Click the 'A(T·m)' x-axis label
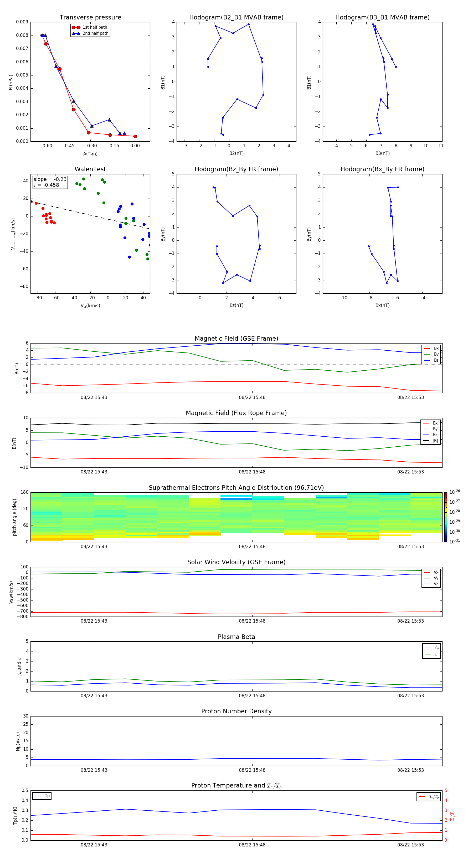 pos(90,154)
